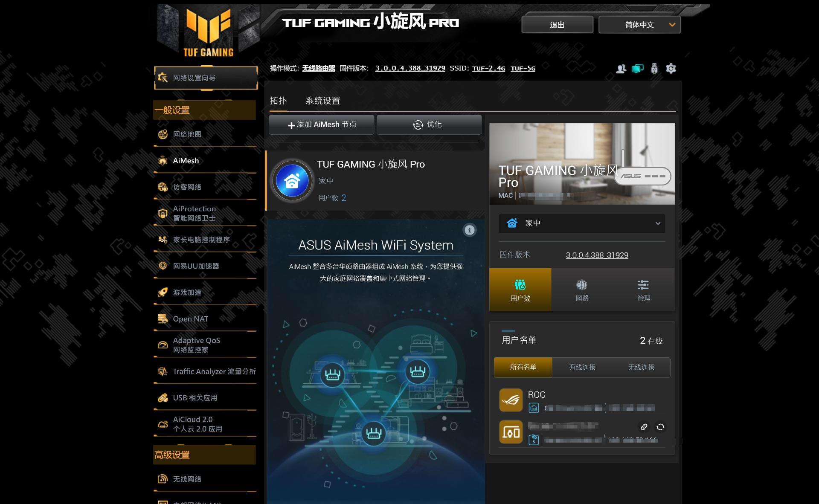Open the 网路 panel with the globe icon

click(x=582, y=289)
